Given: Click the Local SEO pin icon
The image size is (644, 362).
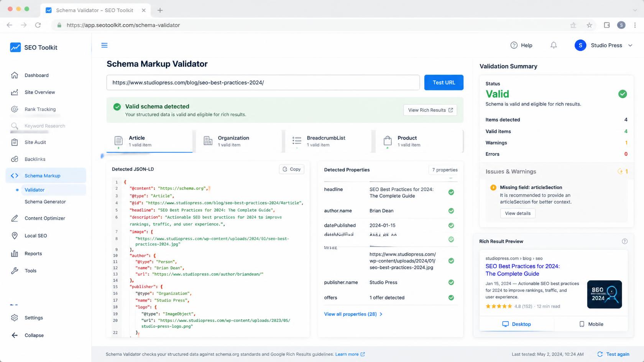Looking at the screenshot, I should [x=15, y=236].
